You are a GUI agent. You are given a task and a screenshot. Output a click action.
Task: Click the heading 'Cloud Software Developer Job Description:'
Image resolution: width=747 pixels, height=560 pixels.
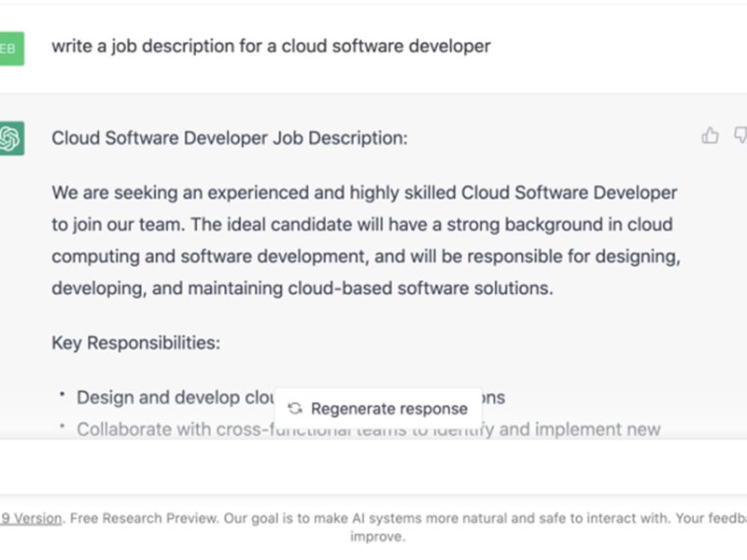tap(230, 138)
